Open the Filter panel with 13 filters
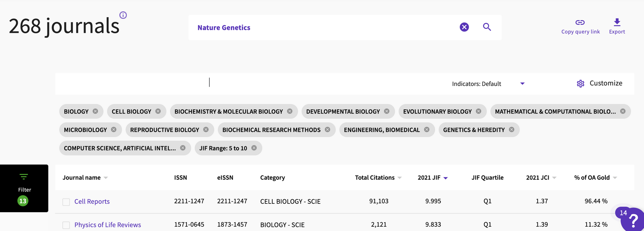Image resolution: width=644 pixels, height=231 pixels. pyautogui.click(x=24, y=188)
